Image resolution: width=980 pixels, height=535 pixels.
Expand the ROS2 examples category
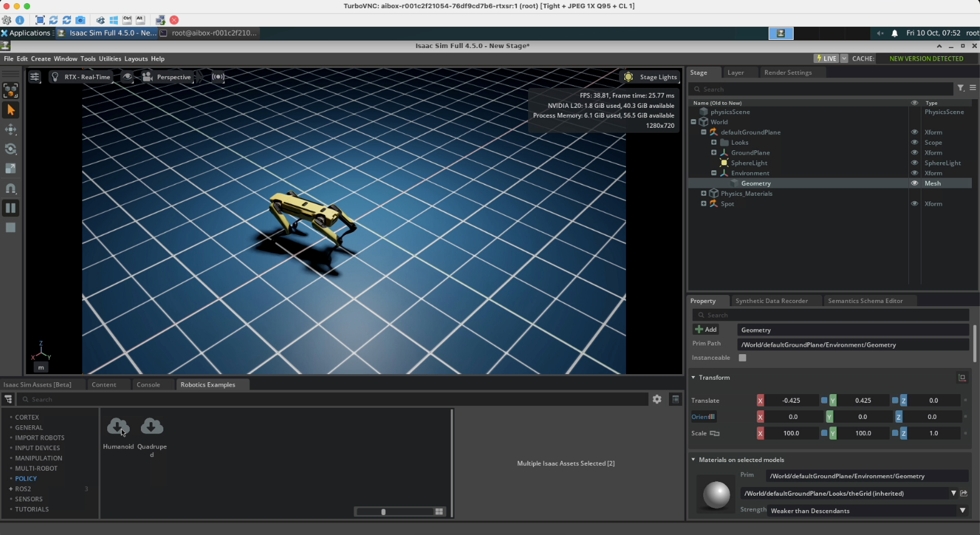[x=11, y=489]
